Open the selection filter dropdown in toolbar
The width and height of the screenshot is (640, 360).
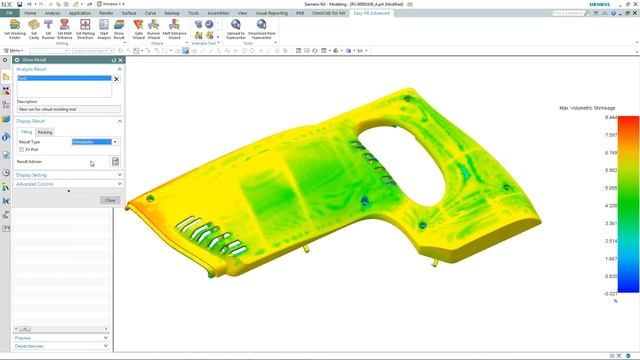point(49,51)
